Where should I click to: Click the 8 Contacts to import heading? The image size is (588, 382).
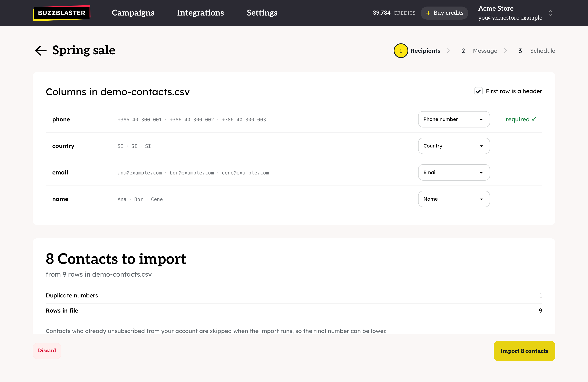click(x=116, y=259)
